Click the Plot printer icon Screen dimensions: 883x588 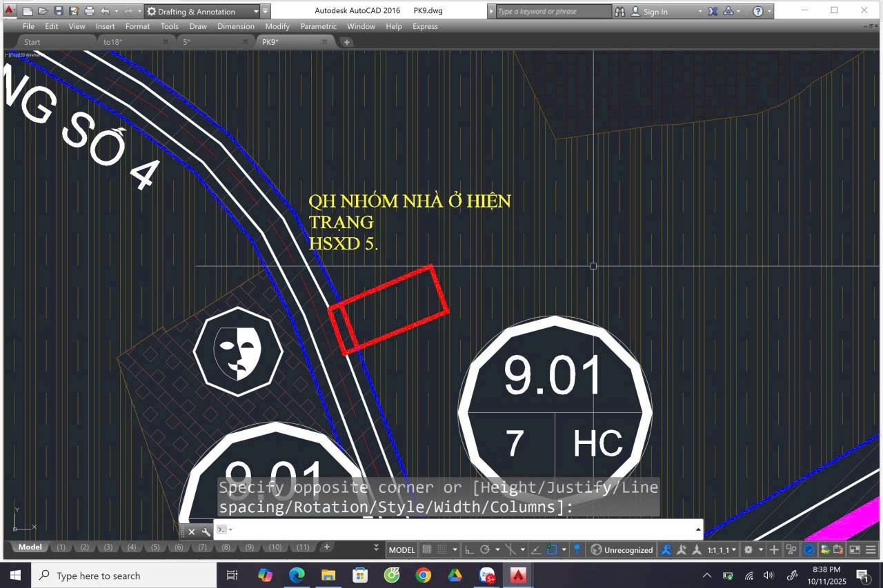90,11
